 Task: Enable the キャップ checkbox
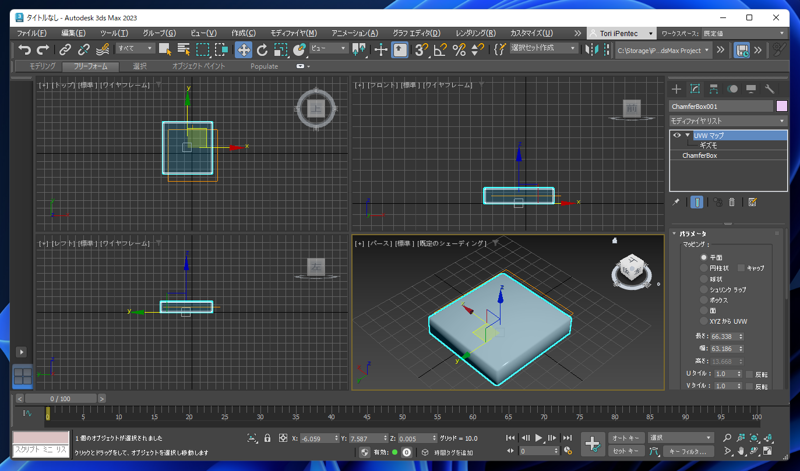[741, 268]
